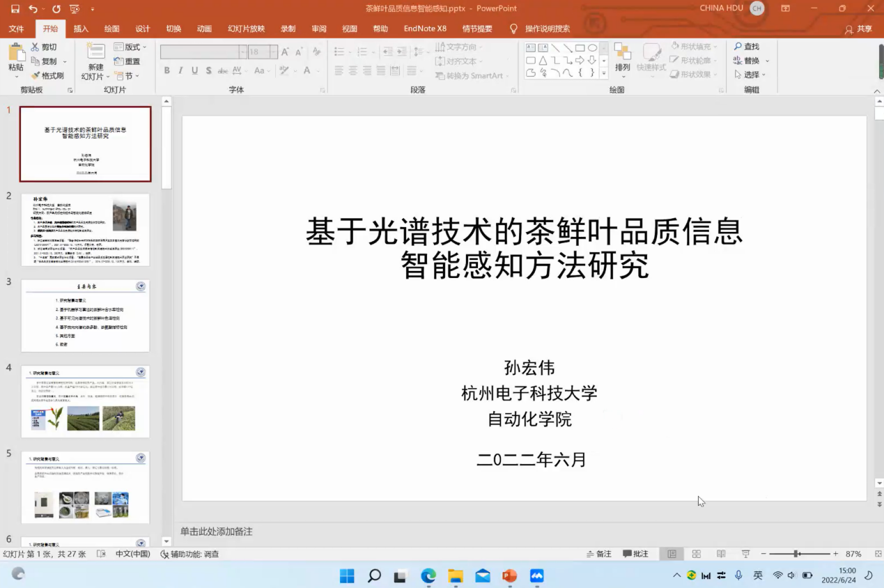The height and width of the screenshot is (588, 884).
Task: Click the language indicator 中文(中国)
Action: (132, 554)
